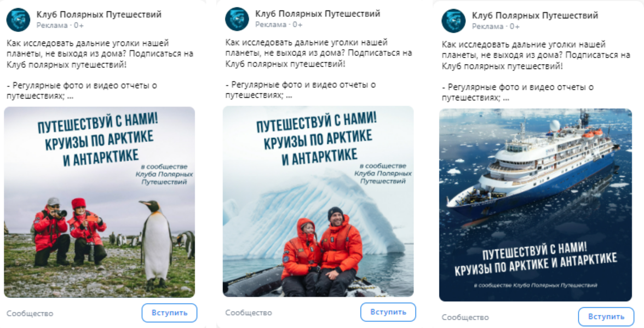Click Сообщество label under the third ad
Viewport: 644px width, 328px height.
point(465,318)
